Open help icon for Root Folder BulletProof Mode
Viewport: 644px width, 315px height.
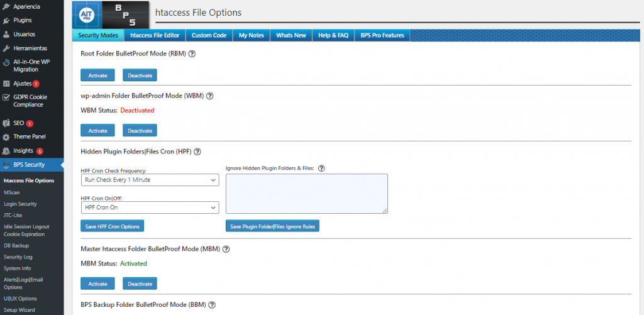192,54
